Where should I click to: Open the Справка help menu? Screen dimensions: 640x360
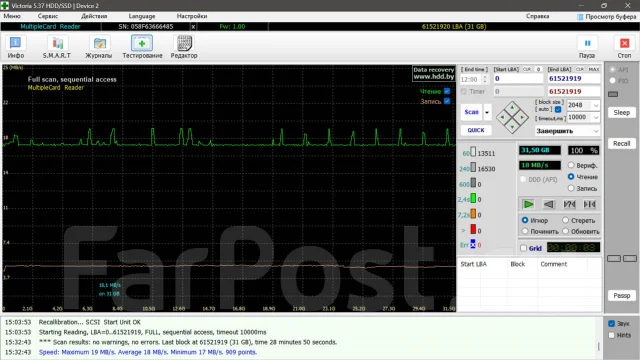click(x=537, y=16)
